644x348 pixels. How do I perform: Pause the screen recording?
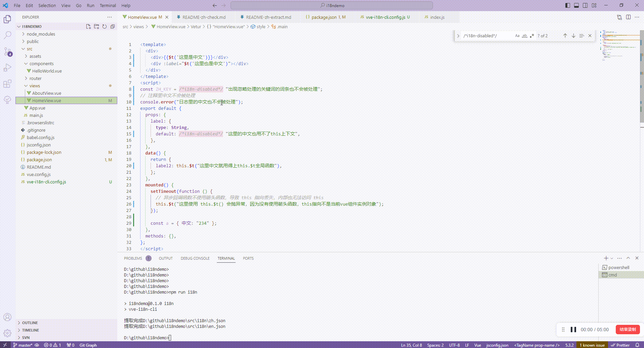[x=573, y=330]
